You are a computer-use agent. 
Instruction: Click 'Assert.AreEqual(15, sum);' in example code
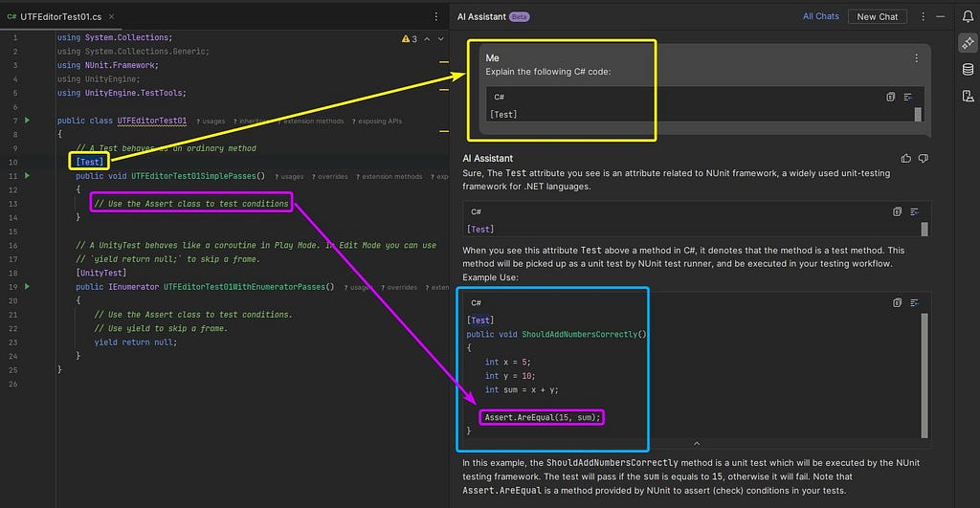point(542,417)
